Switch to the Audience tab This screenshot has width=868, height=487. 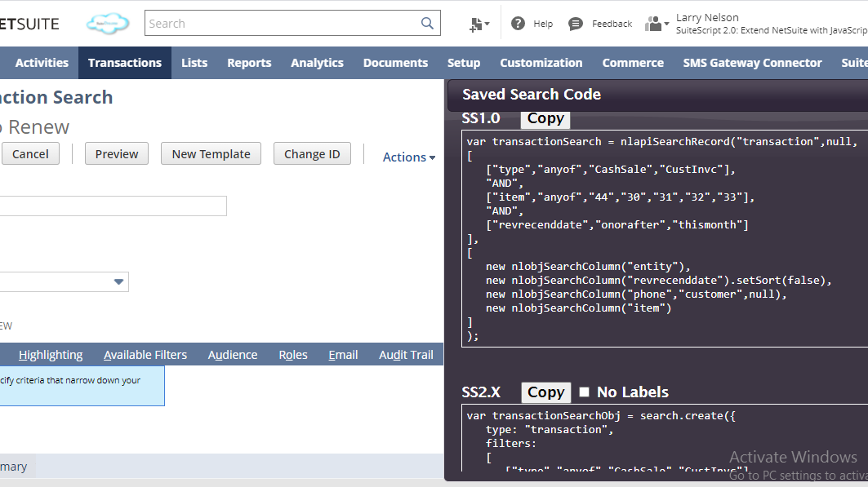[233, 355]
